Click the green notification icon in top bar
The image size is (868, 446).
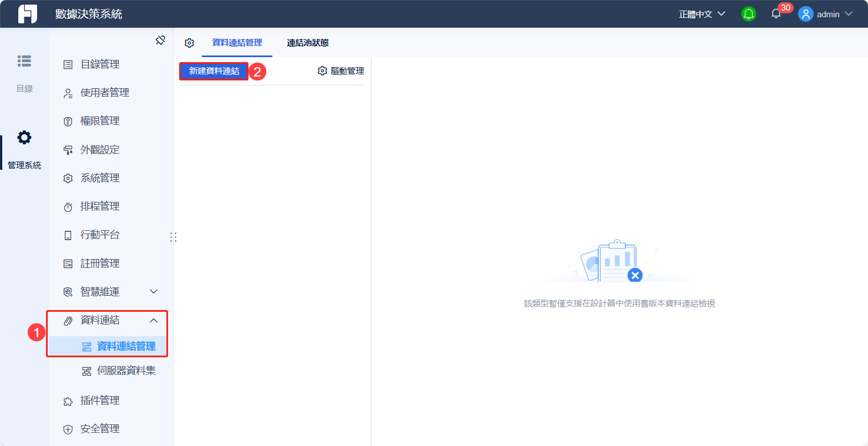tap(748, 13)
